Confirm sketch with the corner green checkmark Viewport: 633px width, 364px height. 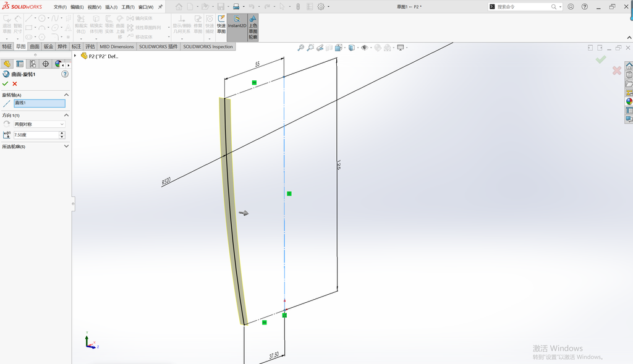(601, 60)
